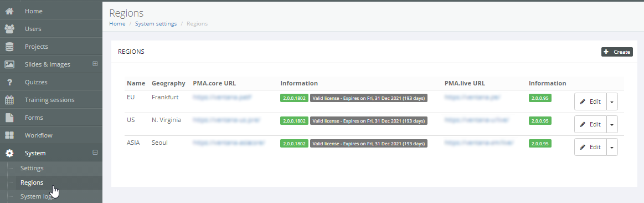Click the EU valid license badge

pyautogui.click(x=369, y=98)
